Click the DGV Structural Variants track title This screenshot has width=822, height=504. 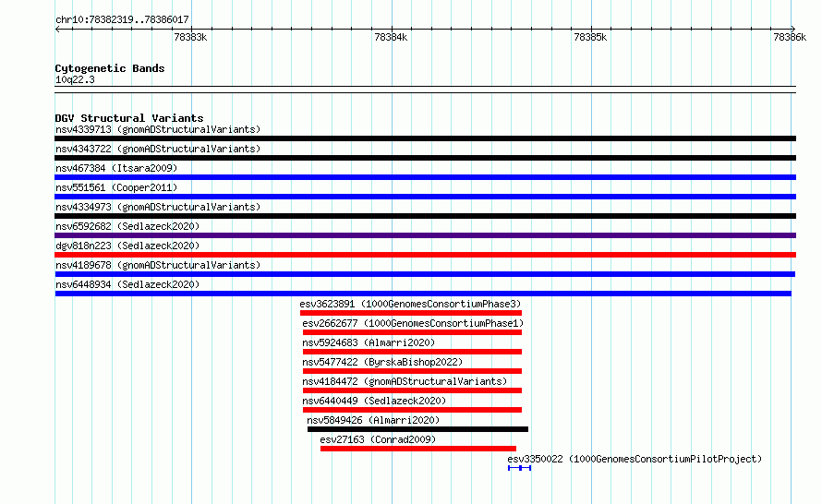[x=129, y=118]
